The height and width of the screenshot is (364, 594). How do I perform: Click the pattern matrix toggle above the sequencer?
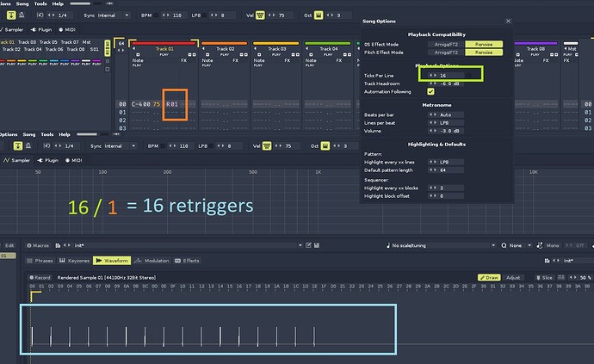click(108, 47)
